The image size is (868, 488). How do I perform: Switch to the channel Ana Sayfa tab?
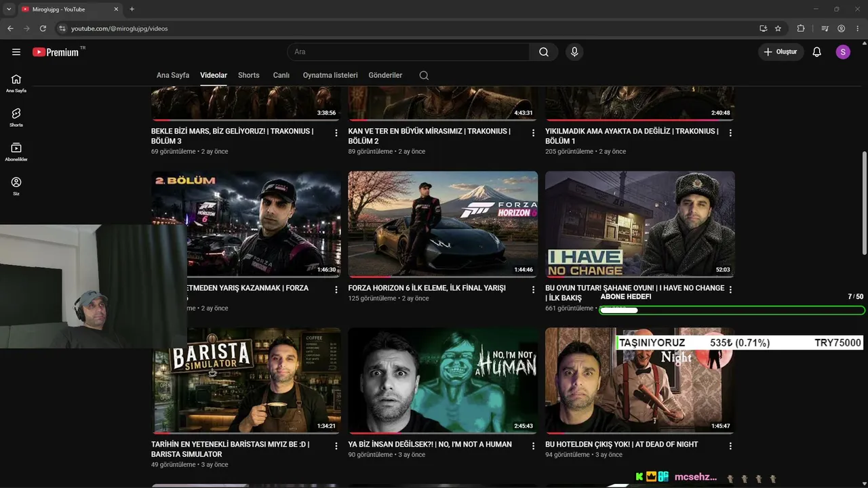[x=173, y=75]
